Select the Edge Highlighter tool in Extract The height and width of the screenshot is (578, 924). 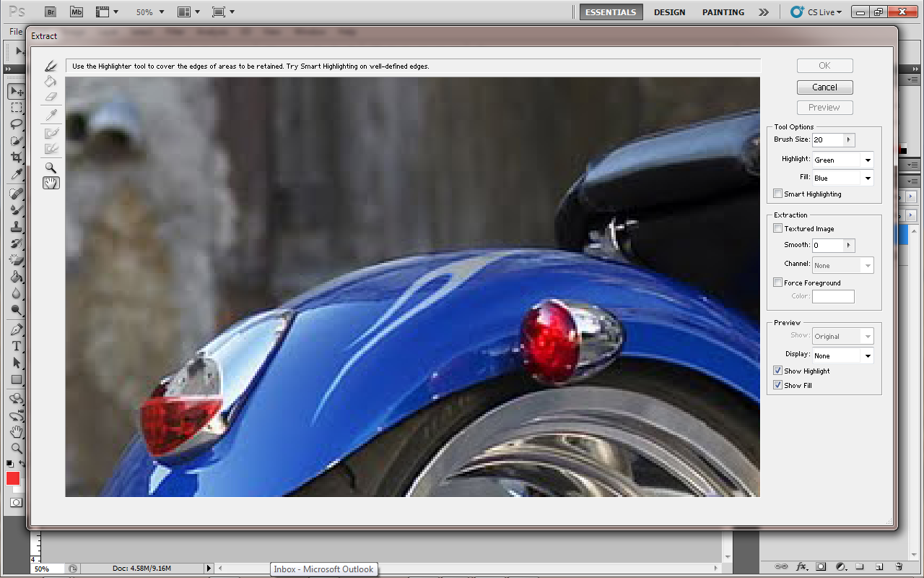pyautogui.click(x=51, y=66)
